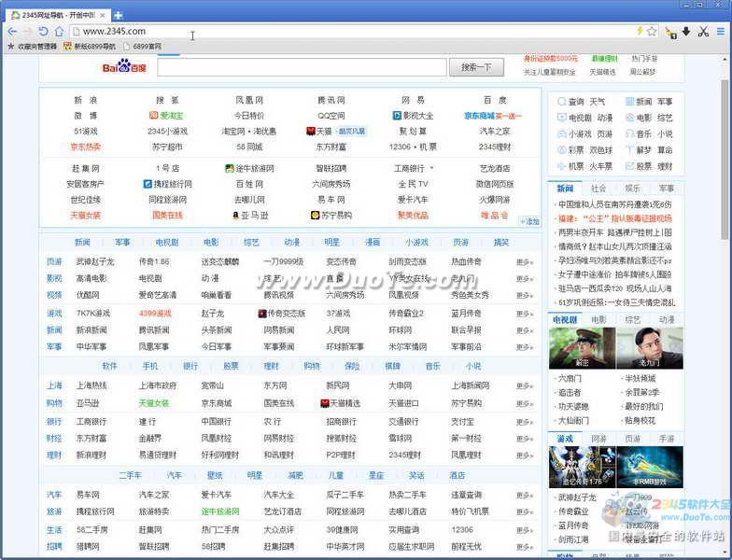Expand 更多 on the 影视 row
This screenshot has width=732, height=560.
click(525, 278)
